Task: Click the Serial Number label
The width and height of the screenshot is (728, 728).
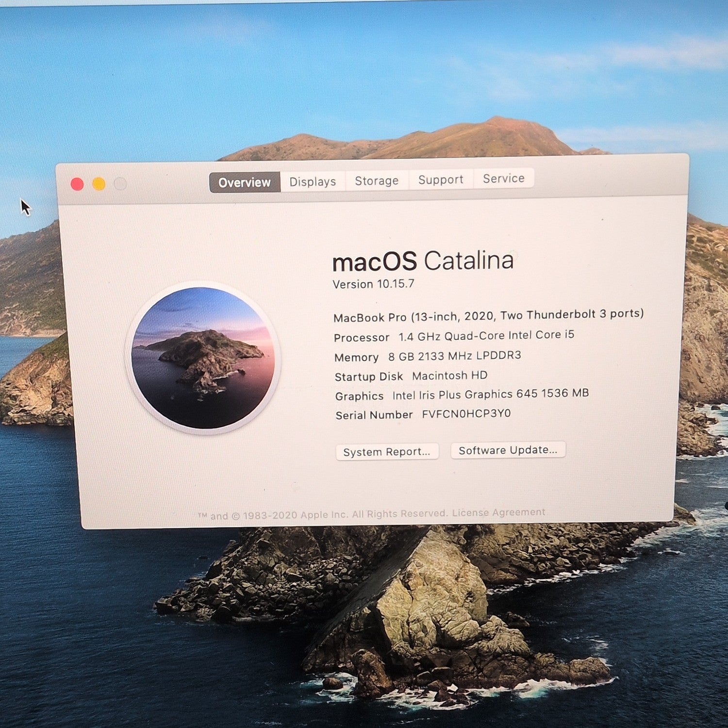Action: point(374,415)
